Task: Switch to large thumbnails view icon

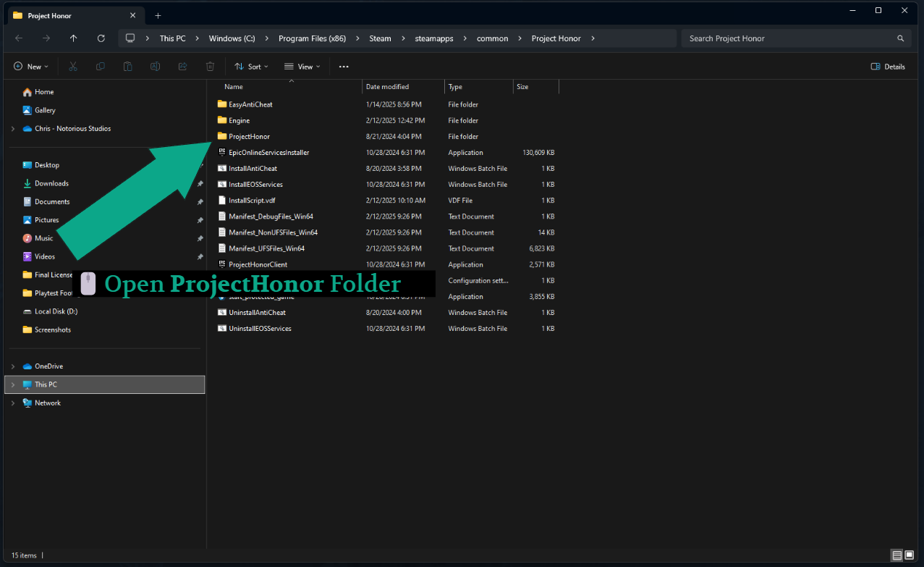Action: 911,555
